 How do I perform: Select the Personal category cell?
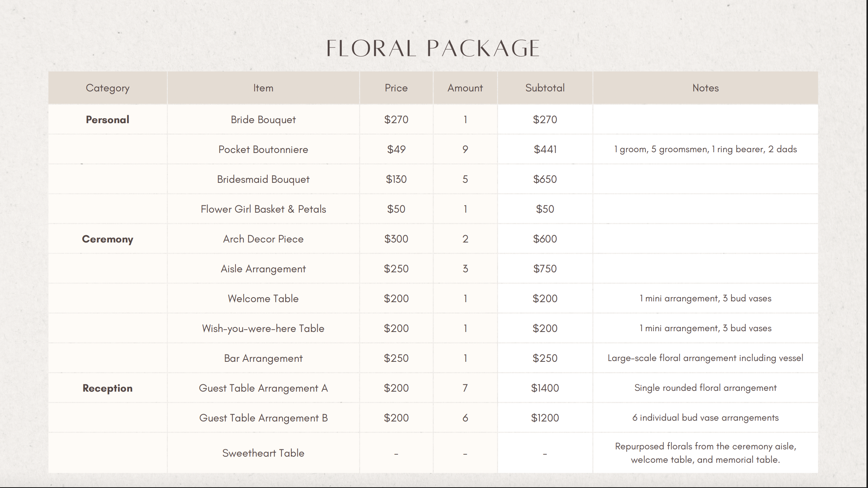(107, 120)
